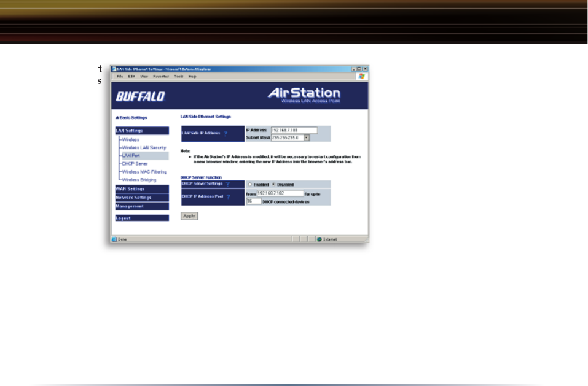Click the 'Internet' status bar zone text
The height and width of the screenshot is (386, 588).
pos(330,239)
